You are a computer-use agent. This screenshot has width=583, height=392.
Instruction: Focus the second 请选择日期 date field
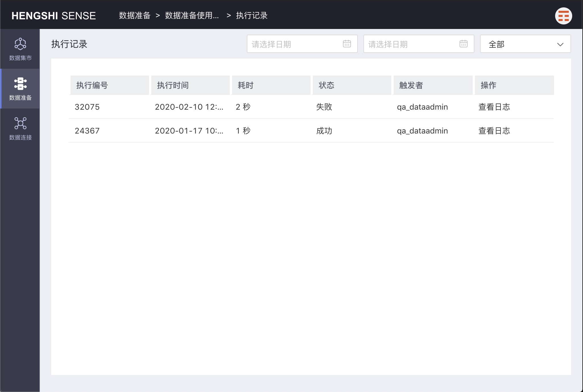coord(419,44)
